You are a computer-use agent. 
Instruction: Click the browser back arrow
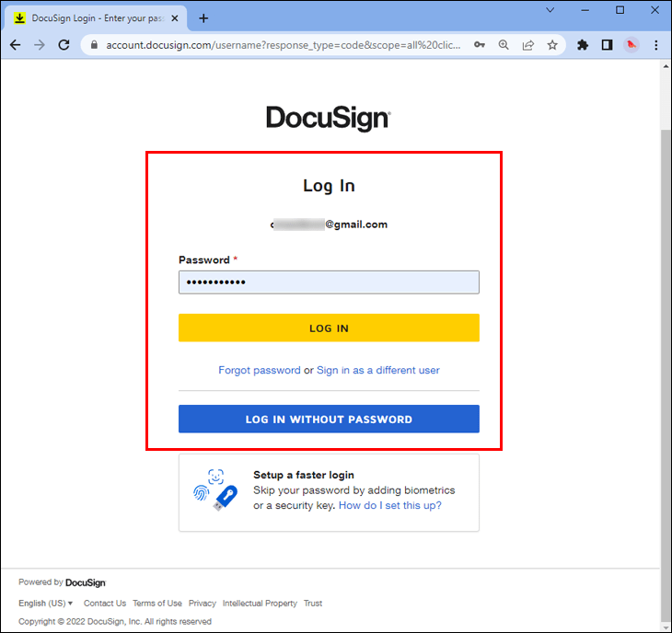pyautogui.click(x=16, y=45)
